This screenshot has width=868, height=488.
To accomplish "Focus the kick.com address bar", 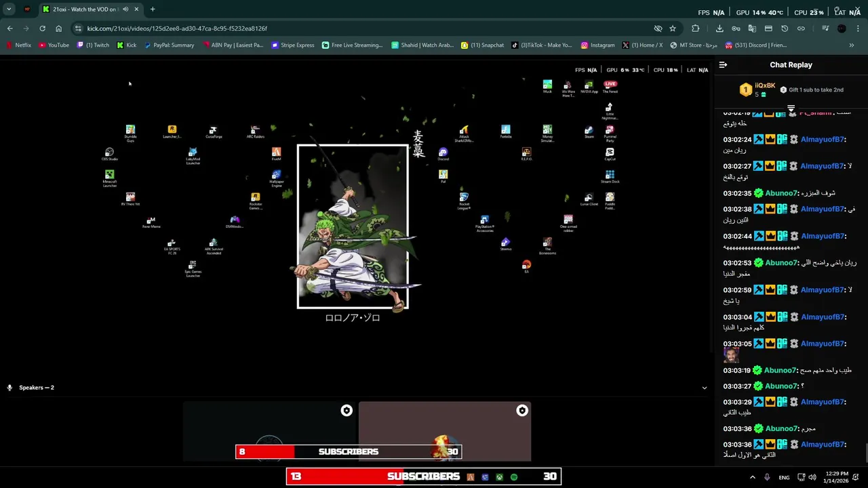I will click(x=366, y=28).
